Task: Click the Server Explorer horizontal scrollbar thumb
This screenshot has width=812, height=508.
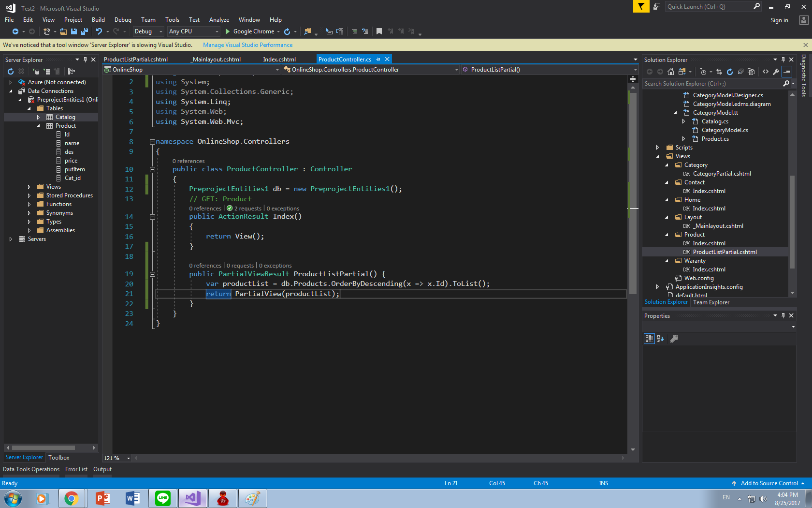Action: [43, 448]
